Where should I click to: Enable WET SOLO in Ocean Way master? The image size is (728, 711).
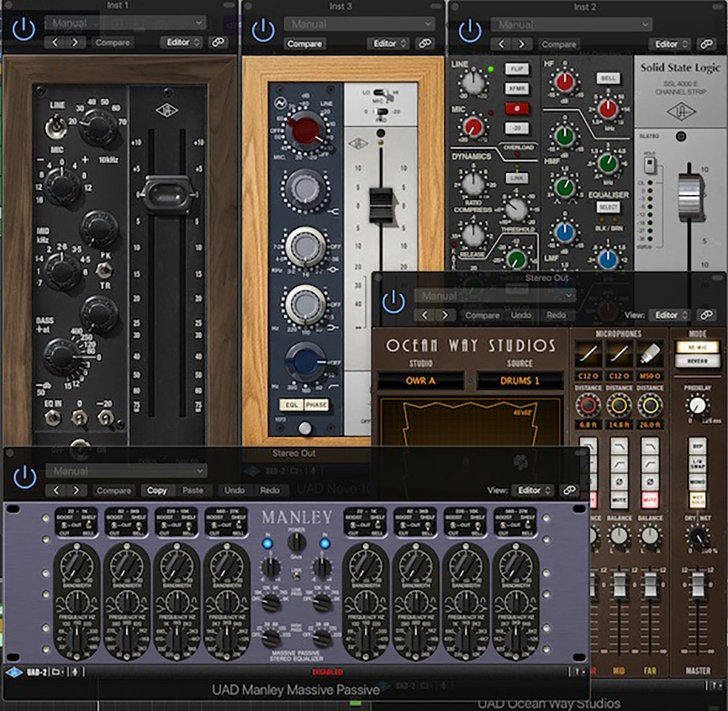[x=698, y=500]
